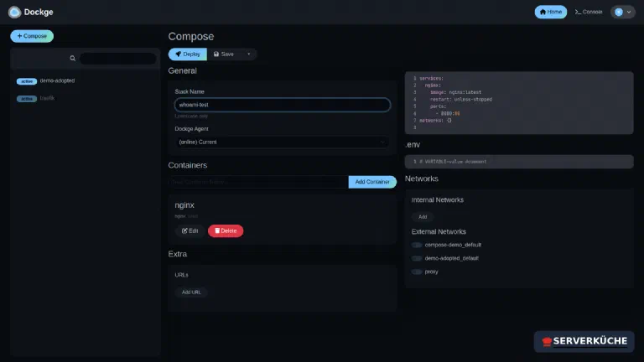
Task: Focus the stack search field
Action: [117, 59]
